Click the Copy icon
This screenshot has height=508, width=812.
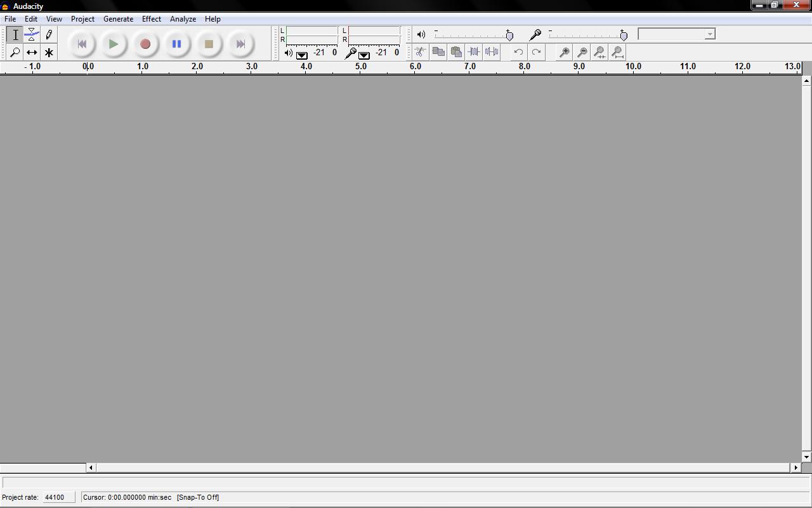coord(438,52)
